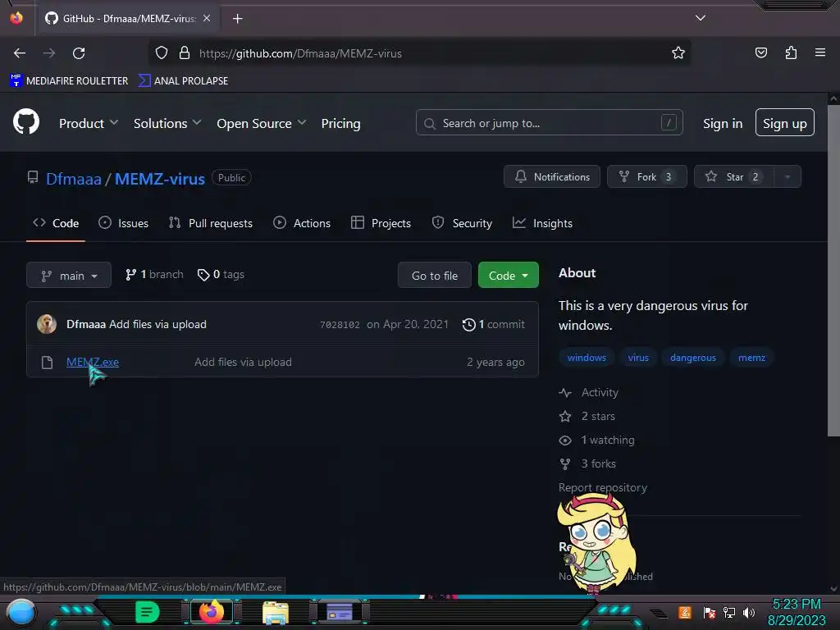This screenshot has height=630, width=840.
Task: Switch to the Code tab
Action: [56, 223]
